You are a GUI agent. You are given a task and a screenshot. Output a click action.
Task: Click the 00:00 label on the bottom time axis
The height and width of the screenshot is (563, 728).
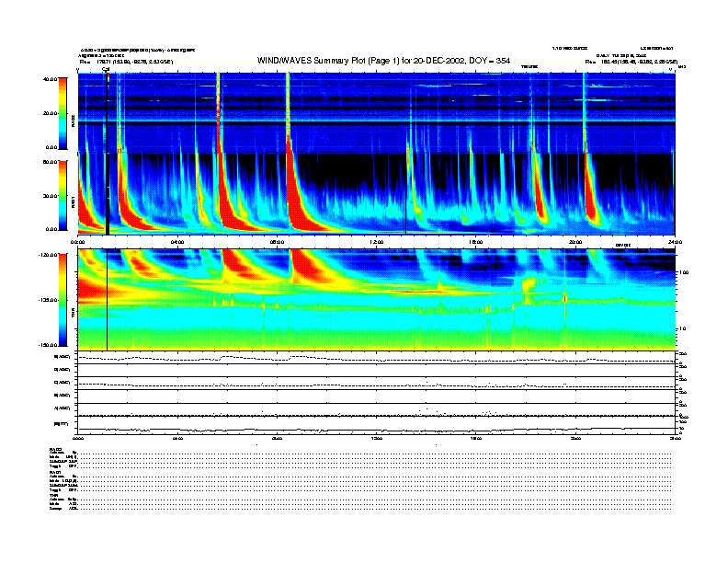78,438
